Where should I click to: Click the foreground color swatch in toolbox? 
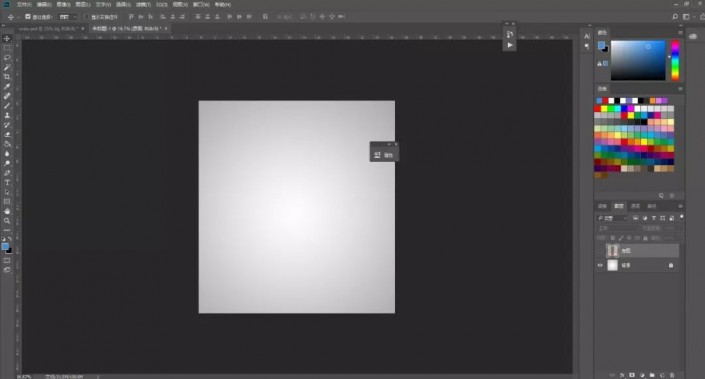5,246
